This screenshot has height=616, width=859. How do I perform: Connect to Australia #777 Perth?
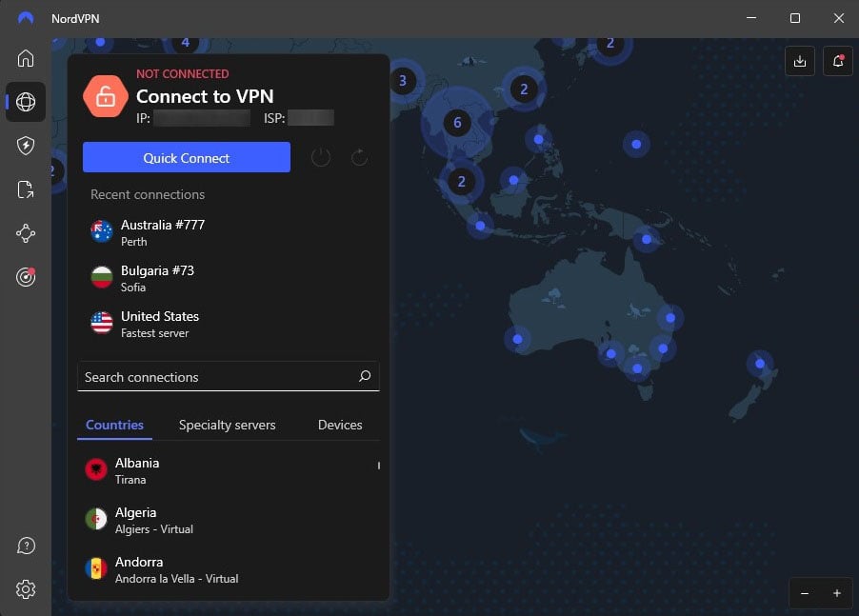pos(229,232)
